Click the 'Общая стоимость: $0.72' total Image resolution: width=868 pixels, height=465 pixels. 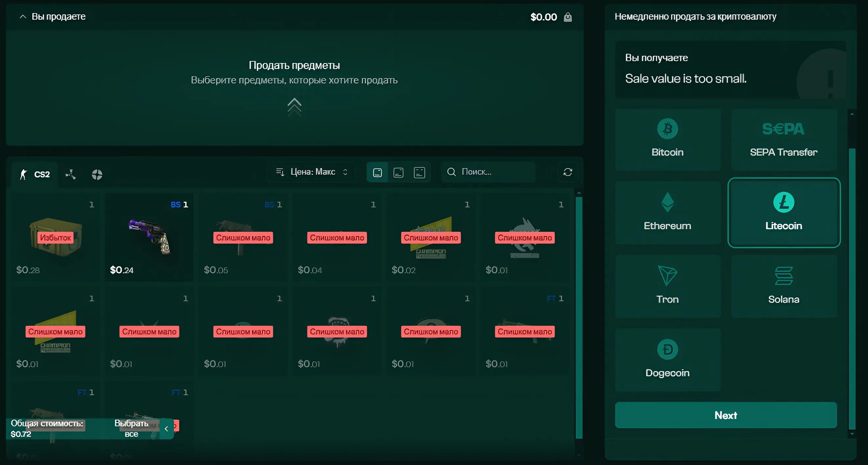click(47, 428)
